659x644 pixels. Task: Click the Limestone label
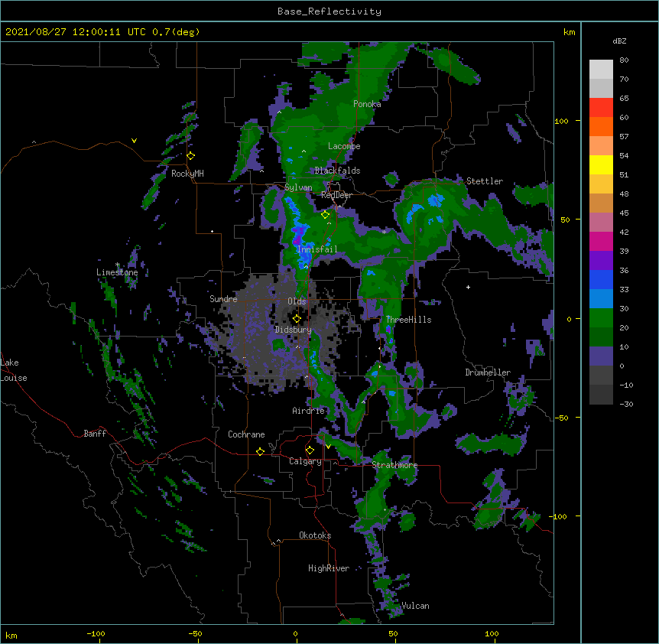117,272
